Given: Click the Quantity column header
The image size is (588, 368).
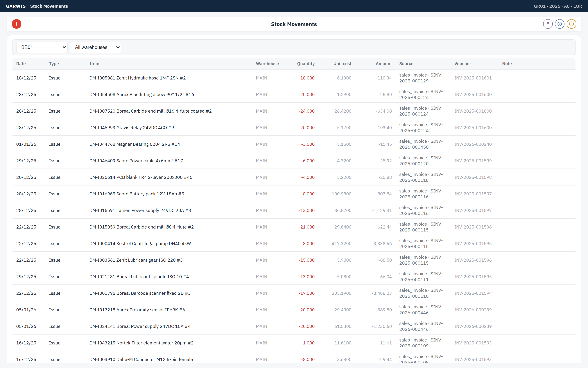Looking at the screenshot, I should [x=306, y=63].
